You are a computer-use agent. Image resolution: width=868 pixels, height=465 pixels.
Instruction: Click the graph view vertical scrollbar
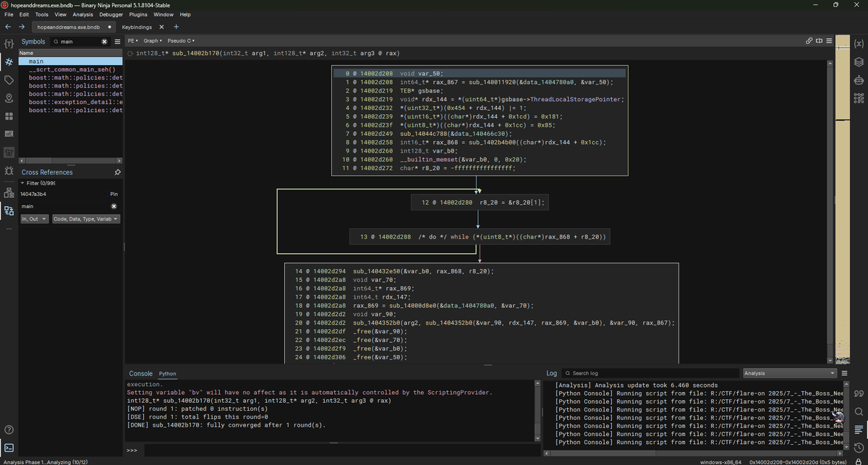coord(830,211)
